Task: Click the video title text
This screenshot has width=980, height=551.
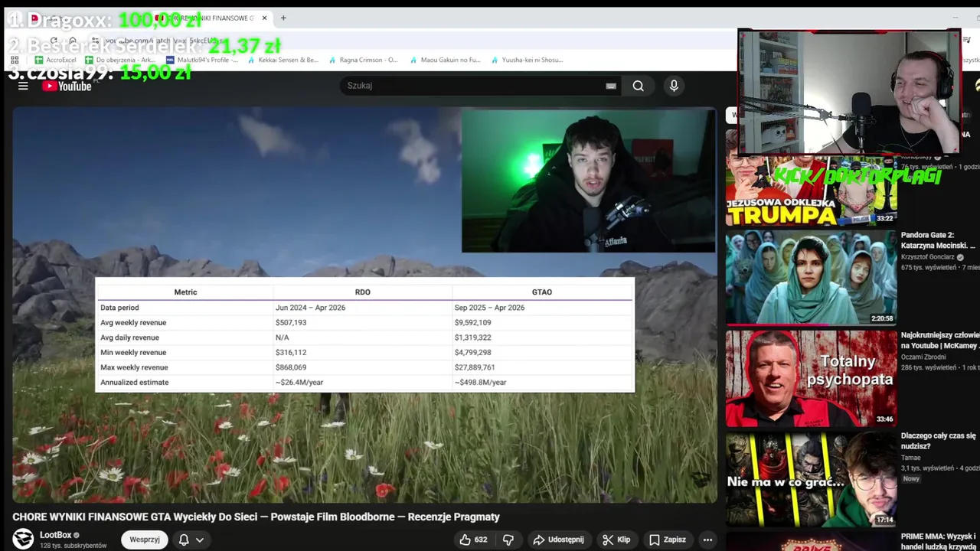Action: pyautogui.click(x=256, y=517)
